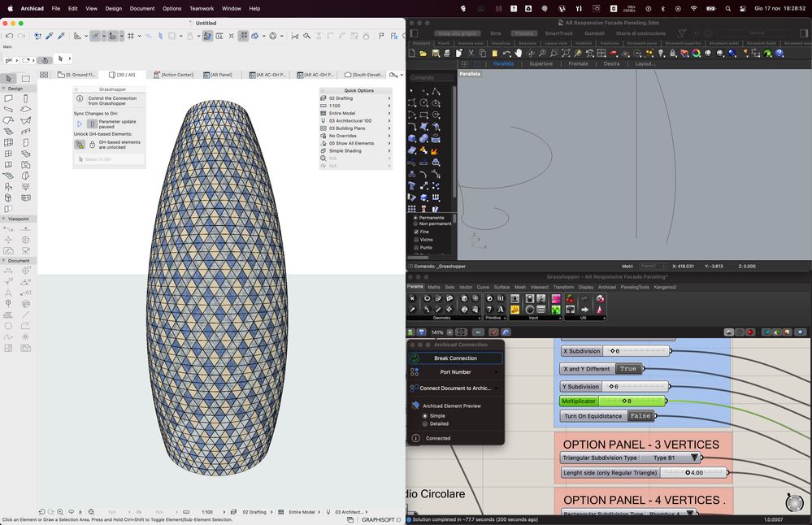Expand the Port Number section

(x=455, y=372)
